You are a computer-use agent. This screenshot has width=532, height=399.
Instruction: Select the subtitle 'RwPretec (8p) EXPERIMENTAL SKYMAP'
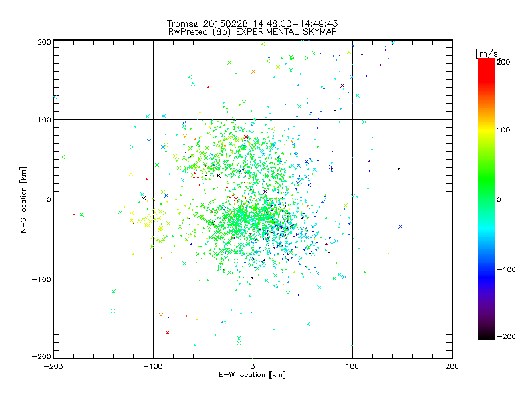point(253,32)
